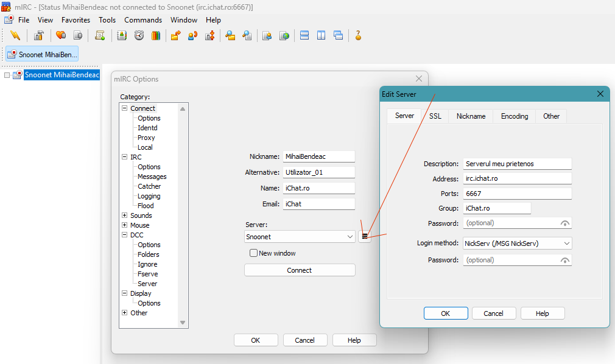This screenshot has width=615, height=364.
Task: Click the Description field with Serverul meu prietenos
Action: click(518, 164)
